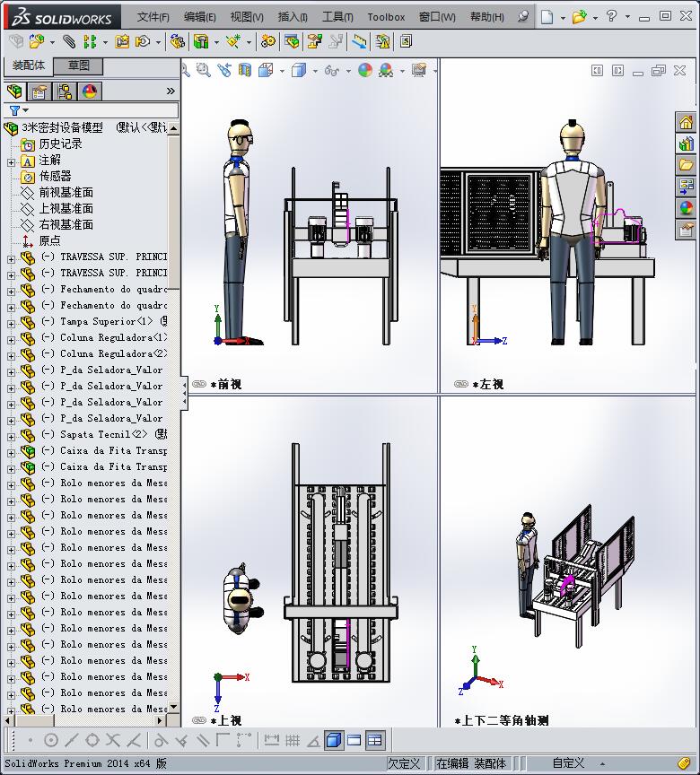Open the 插入(I) menu
The image size is (700, 775).
pyautogui.click(x=293, y=17)
